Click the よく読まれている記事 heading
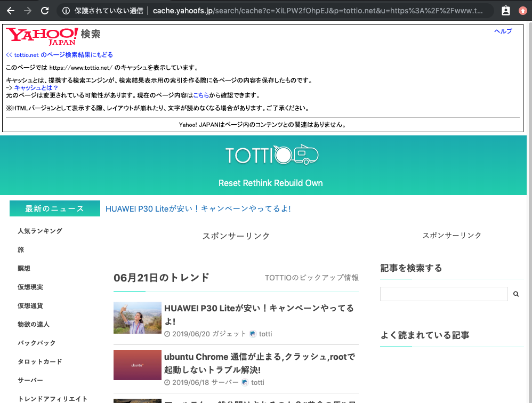Viewport: 532px width, 403px height. [425, 335]
